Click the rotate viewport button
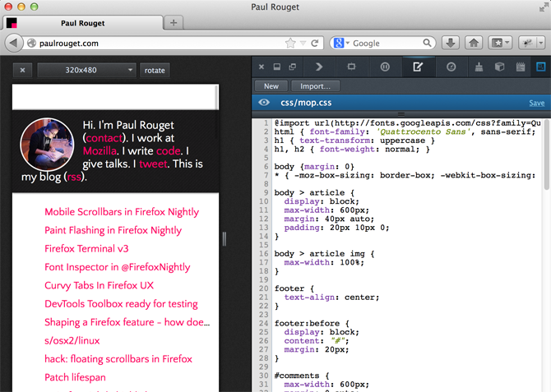This screenshot has width=551, height=392. point(155,70)
